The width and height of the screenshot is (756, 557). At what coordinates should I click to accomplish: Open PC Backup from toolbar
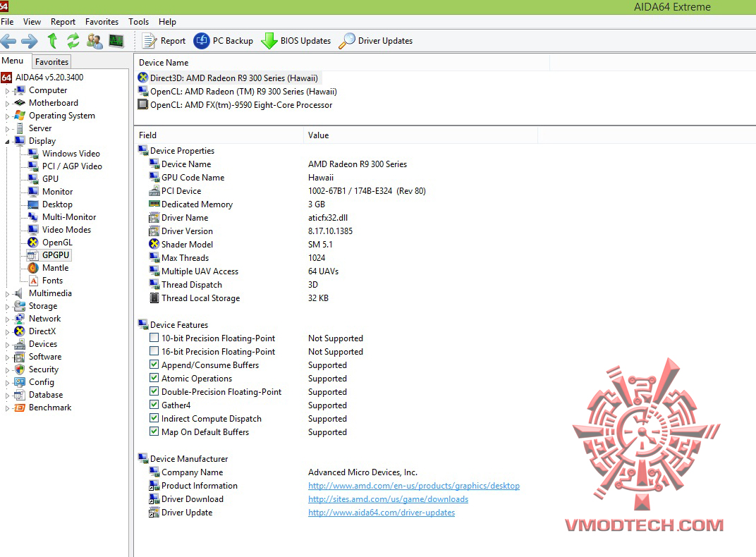224,41
